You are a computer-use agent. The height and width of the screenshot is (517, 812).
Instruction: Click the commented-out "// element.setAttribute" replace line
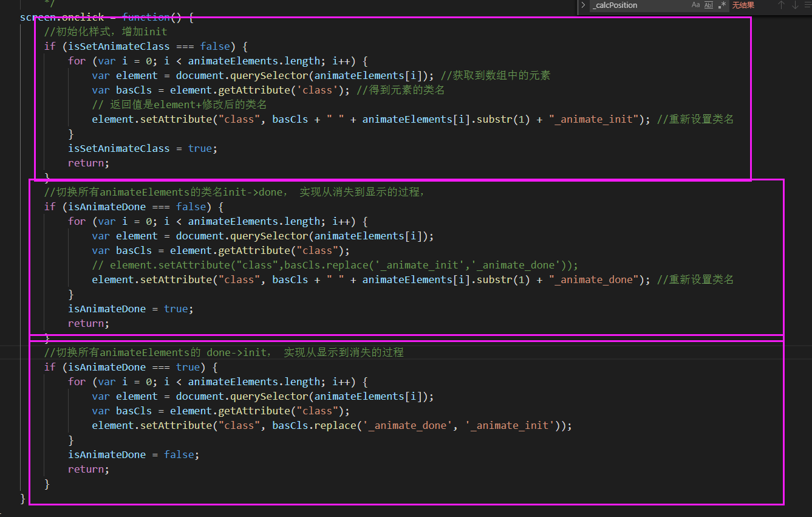pyautogui.click(x=335, y=265)
